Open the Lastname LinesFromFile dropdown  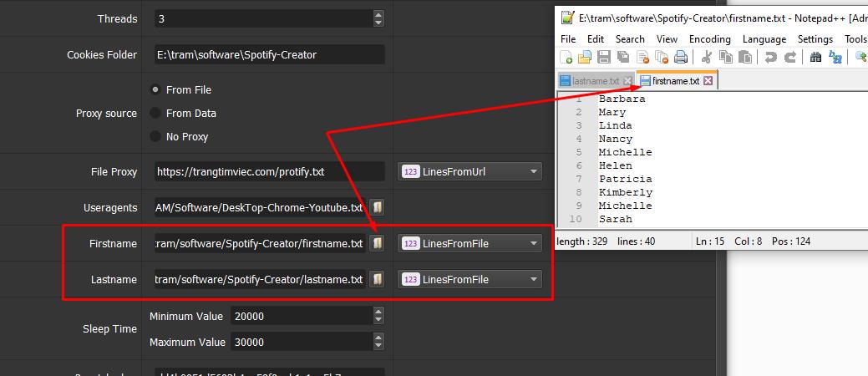point(470,280)
